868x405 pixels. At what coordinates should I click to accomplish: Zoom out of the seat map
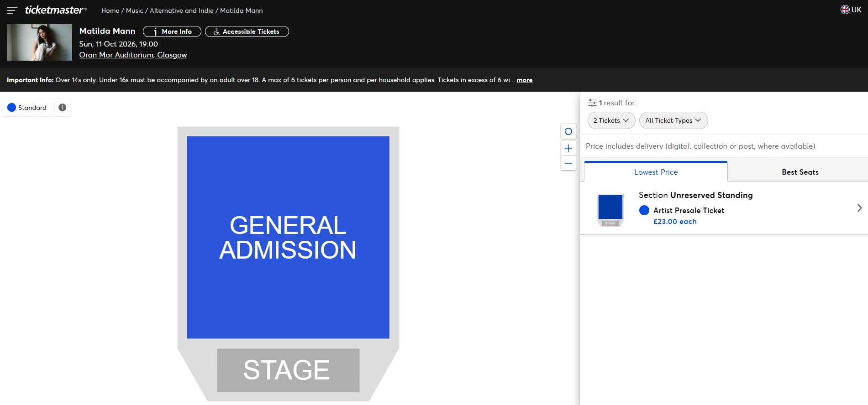(568, 163)
